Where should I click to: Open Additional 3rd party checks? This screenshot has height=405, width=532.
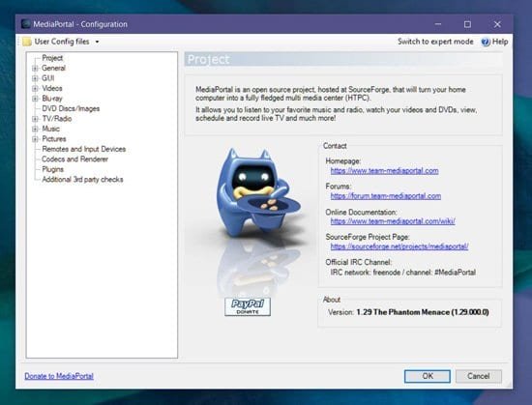pyautogui.click(x=82, y=179)
